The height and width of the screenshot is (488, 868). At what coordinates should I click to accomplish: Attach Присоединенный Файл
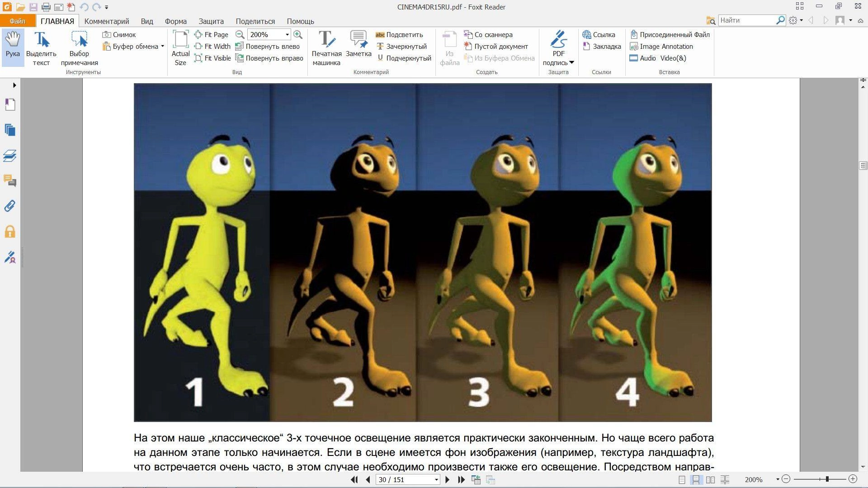[x=670, y=34]
